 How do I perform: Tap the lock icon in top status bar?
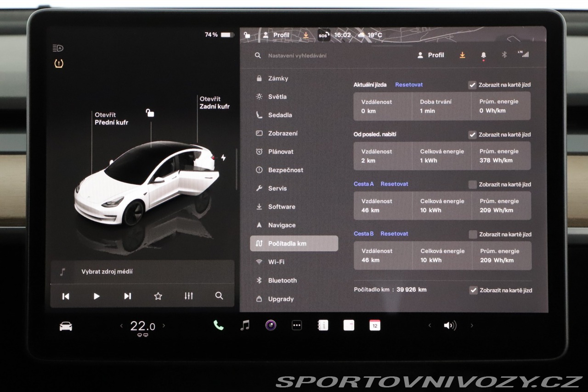247,35
